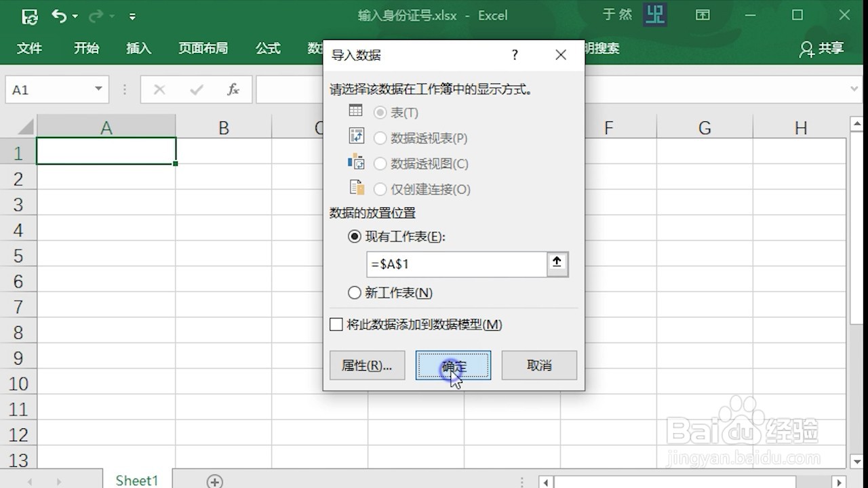Enable 将此数据添加到数据模型 checkbox
This screenshot has height=488, width=868.
(x=336, y=324)
